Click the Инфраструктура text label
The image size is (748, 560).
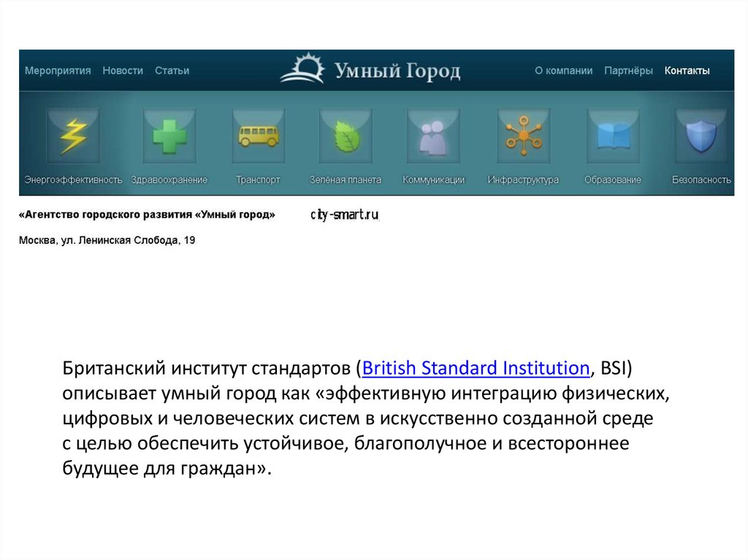523,180
